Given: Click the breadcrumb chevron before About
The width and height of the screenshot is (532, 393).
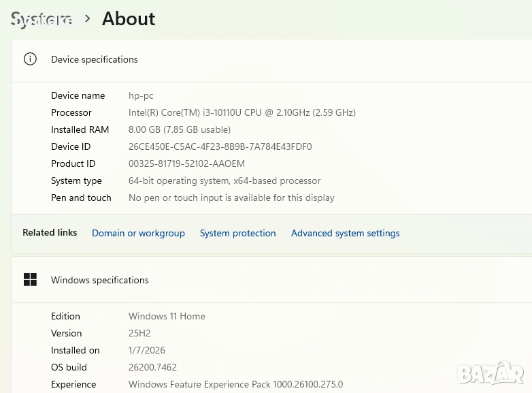Looking at the screenshot, I should tap(88, 19).
